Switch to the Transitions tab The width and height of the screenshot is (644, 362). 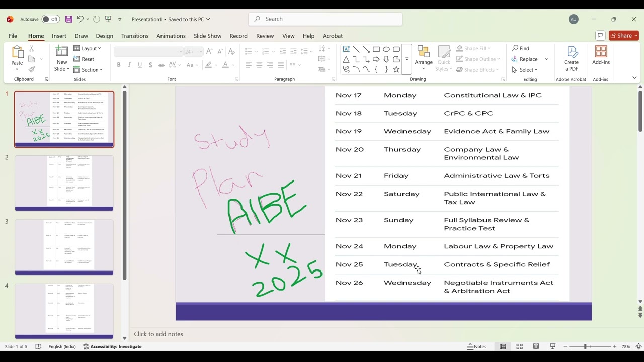135,36
